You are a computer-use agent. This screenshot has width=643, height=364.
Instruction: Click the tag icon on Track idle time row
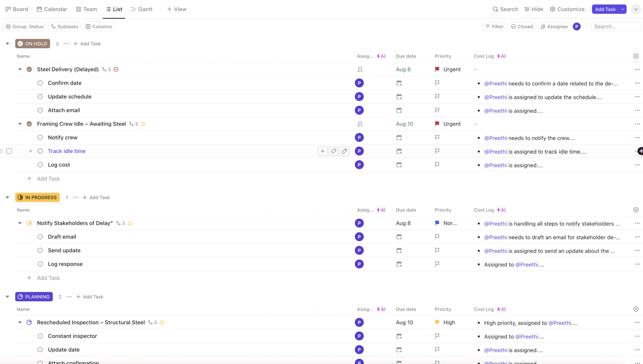pyautogui.click(x=334, y=151)
